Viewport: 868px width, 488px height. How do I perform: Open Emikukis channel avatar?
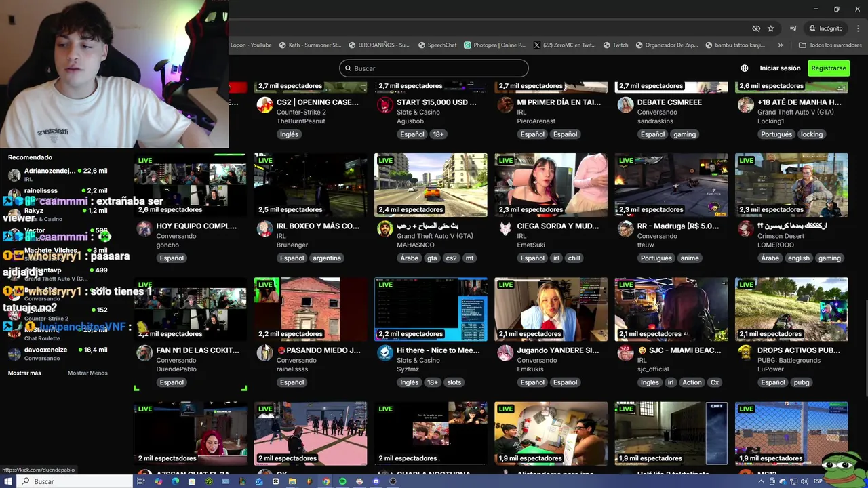coord(505,353)
